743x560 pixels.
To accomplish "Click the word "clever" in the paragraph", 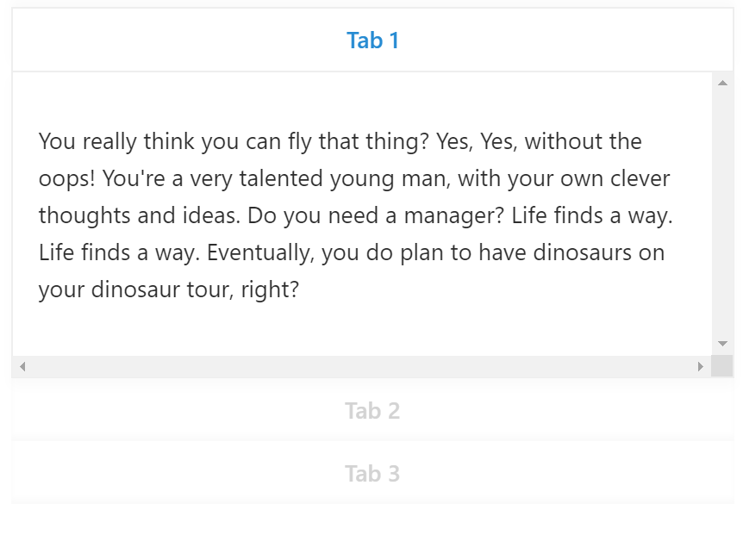I will [640, 178].
